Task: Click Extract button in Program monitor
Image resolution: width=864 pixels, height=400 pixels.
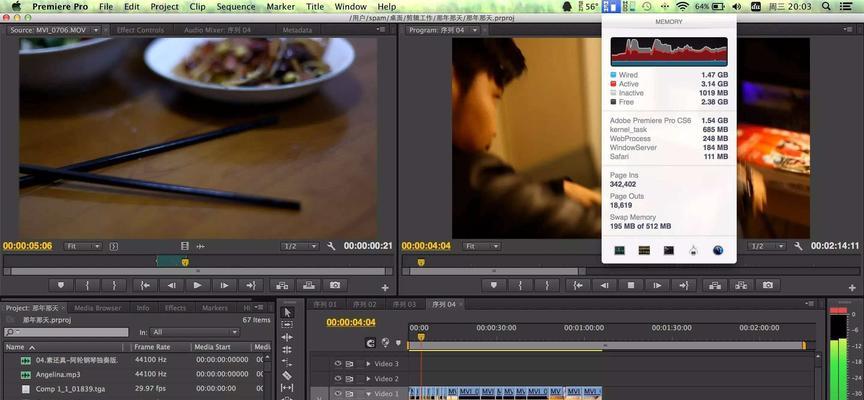Action: coord(741,285)
